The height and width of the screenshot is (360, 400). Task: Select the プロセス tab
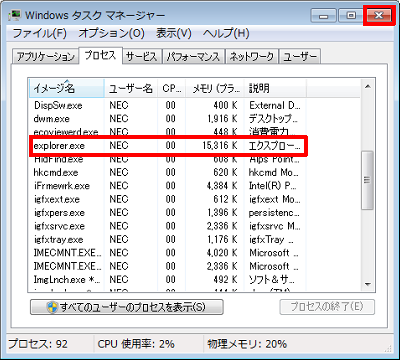[x=100, y=55]
